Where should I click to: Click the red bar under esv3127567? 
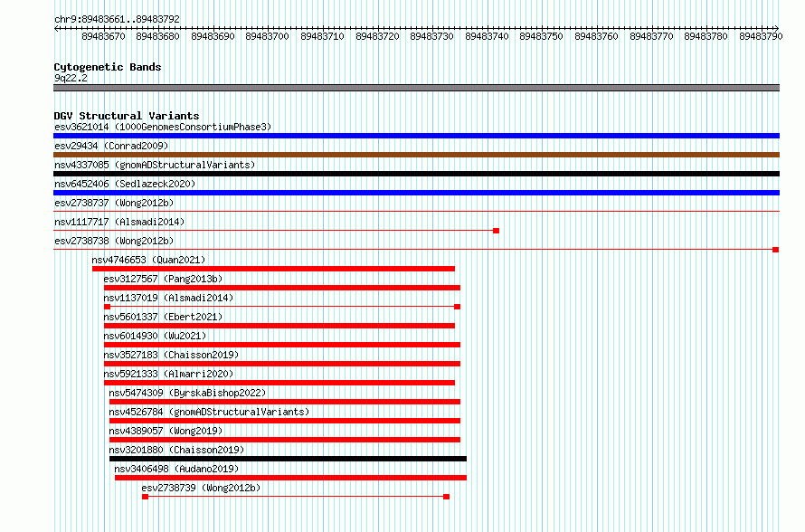pyautogui.click(x=282, y=288)
